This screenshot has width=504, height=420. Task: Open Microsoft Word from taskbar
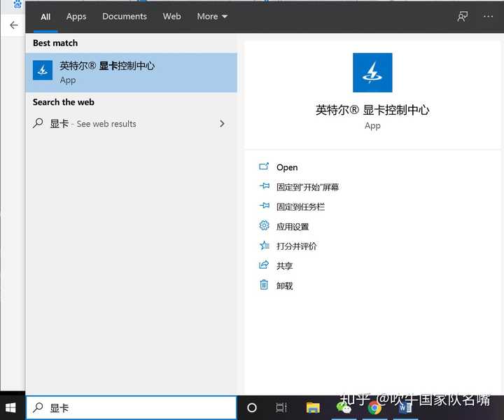405,408
